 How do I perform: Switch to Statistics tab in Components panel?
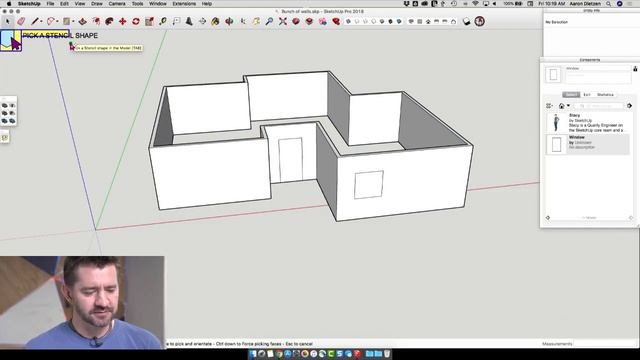(x=605, y=95)
